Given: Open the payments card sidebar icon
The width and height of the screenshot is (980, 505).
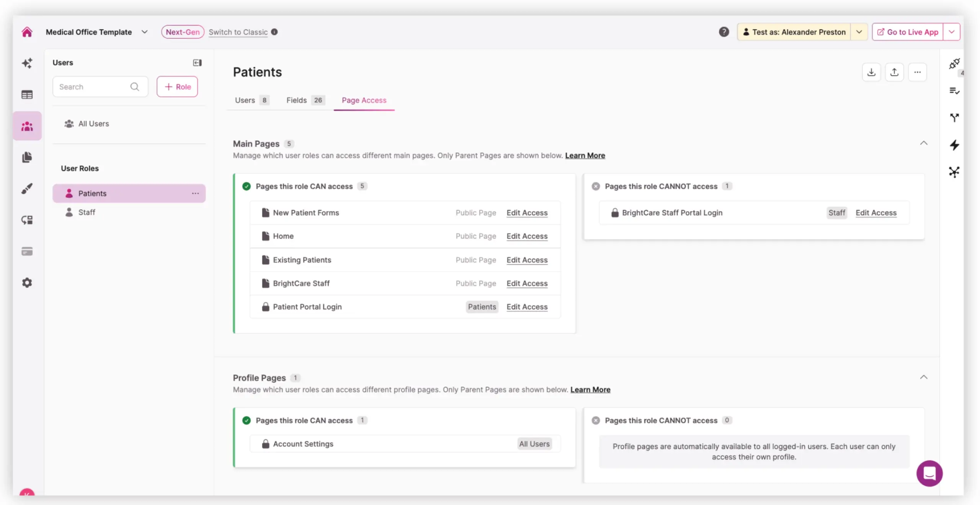Looking at the screenshot, I should [x=27, y=251].
